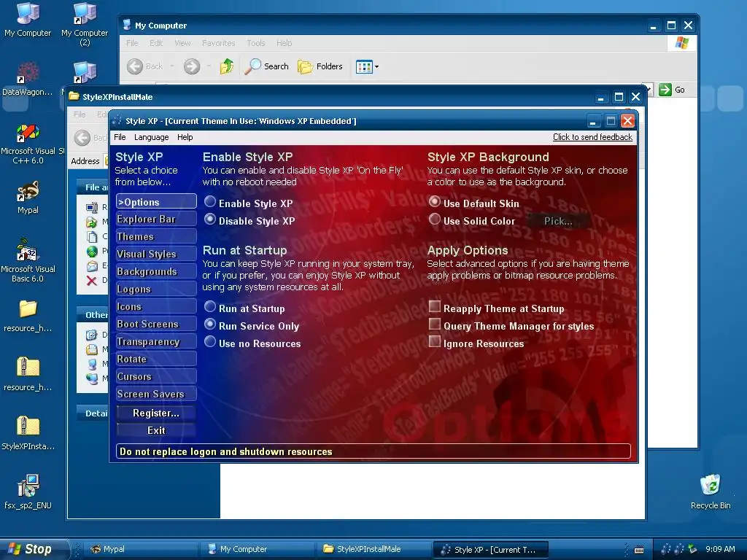Click the Register... button
747x560 pixels.
(156, 413)
